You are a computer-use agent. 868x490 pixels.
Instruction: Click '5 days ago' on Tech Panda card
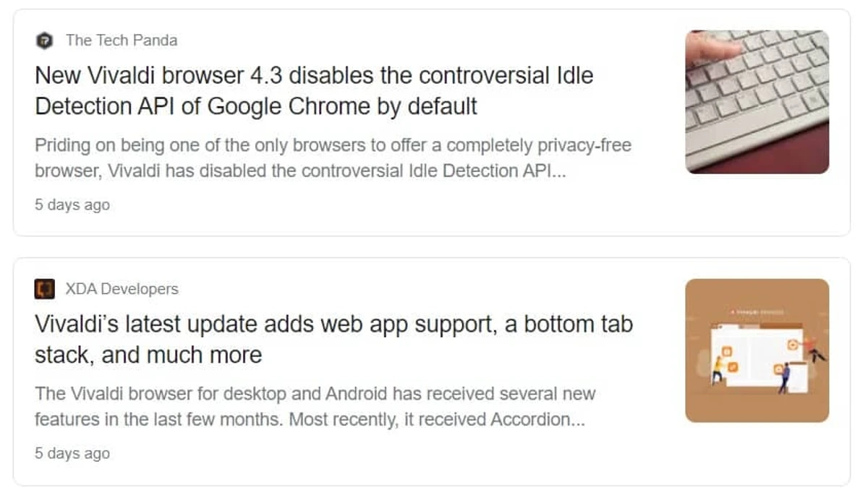point(72,205)
